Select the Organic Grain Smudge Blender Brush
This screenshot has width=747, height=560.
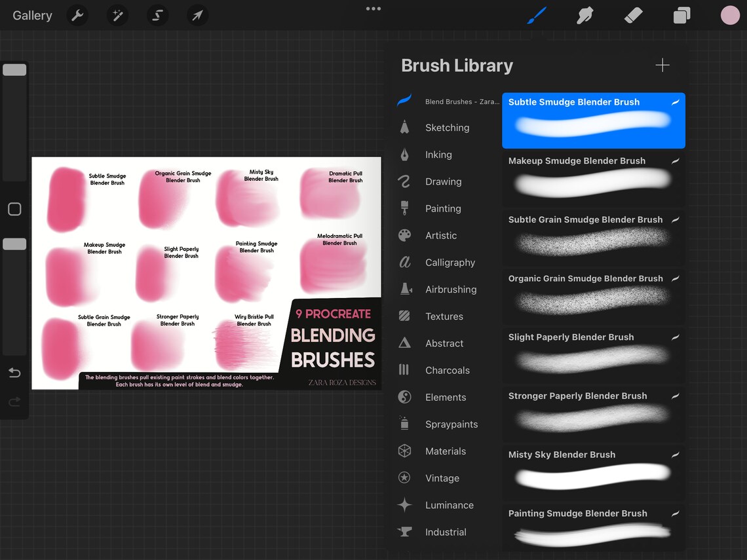(594, 297)
